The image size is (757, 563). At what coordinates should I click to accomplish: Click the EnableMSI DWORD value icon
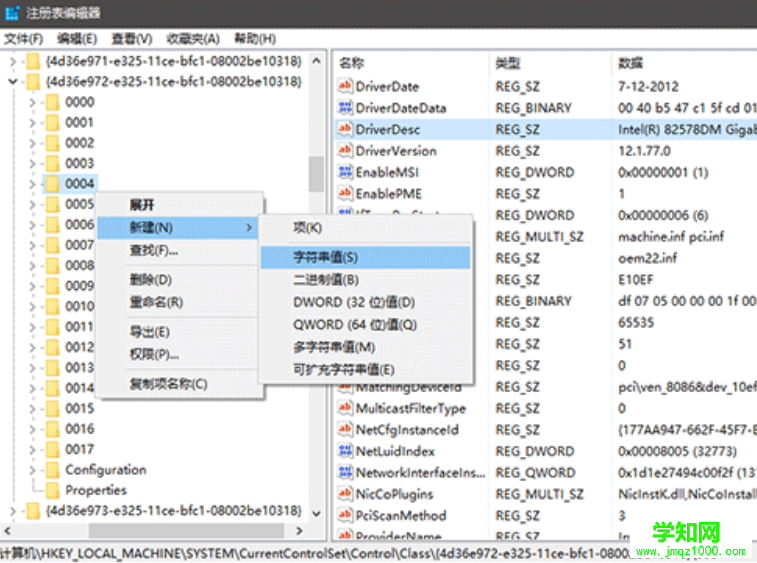point(345,172)
